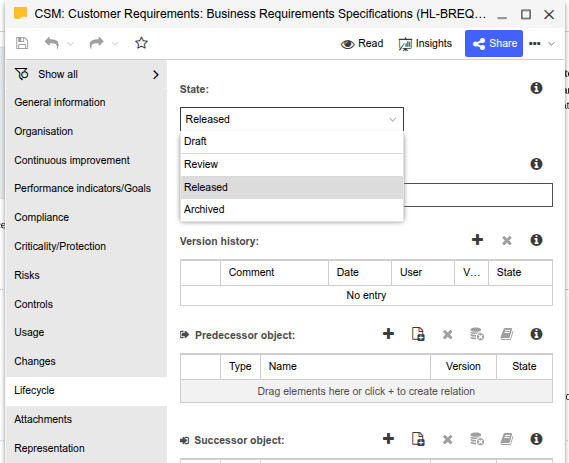Open Performance indicators/Goals section
This screenshot has width=569, height=463.
tap(86, 188)
